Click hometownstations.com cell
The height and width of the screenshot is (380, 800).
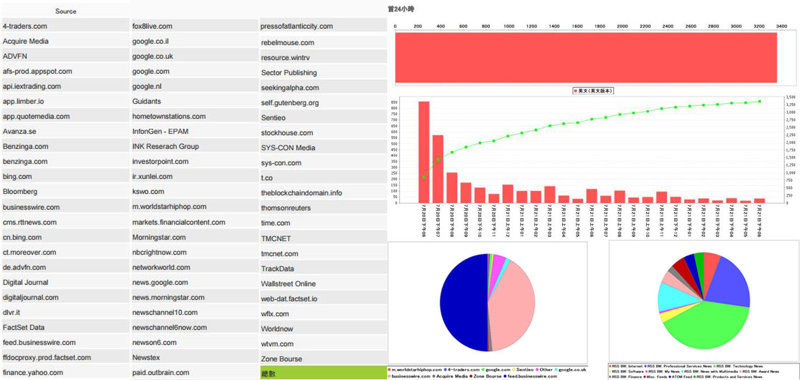(x=195, y=116)
